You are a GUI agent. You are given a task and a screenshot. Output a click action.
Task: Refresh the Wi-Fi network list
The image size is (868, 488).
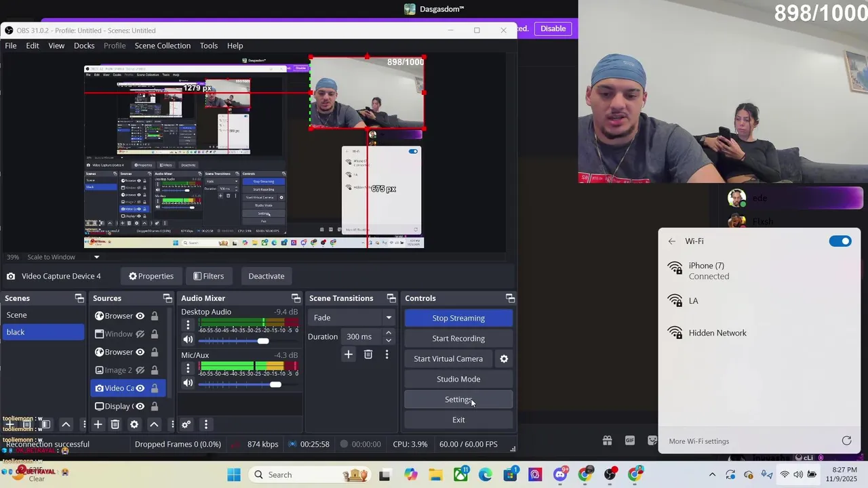tap(846, 441)
